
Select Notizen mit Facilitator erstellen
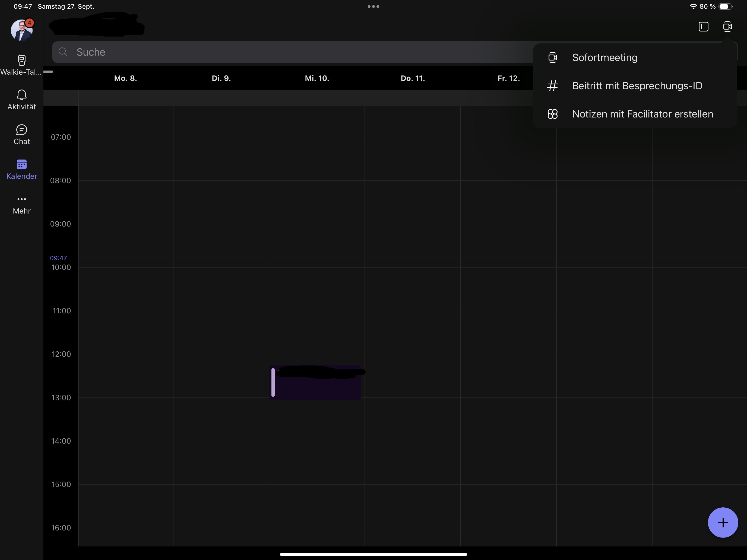click(642, 114)
